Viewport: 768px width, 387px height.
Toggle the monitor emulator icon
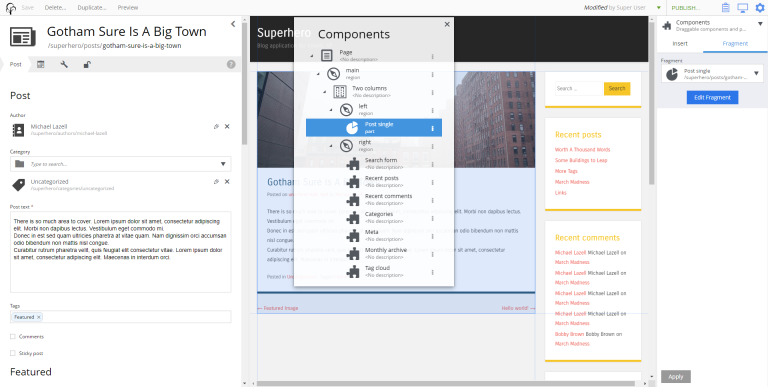(x=743, y=7)
